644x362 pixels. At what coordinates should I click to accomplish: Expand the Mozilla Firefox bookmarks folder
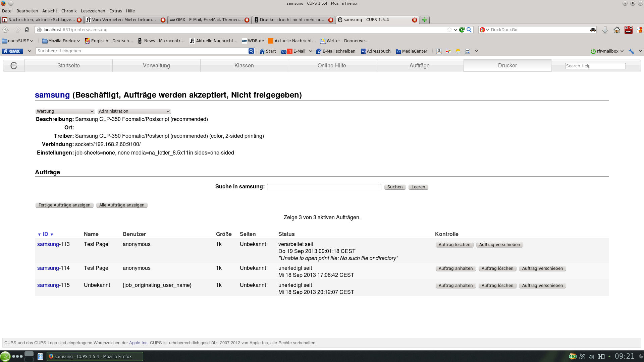coord(61,41)
